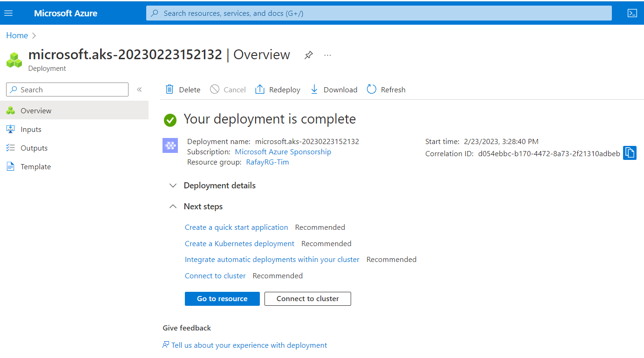Open the hamburger portal menu
Image resolution: width=644 pixels, height=358 pixels.
click(x=8, y=13)
